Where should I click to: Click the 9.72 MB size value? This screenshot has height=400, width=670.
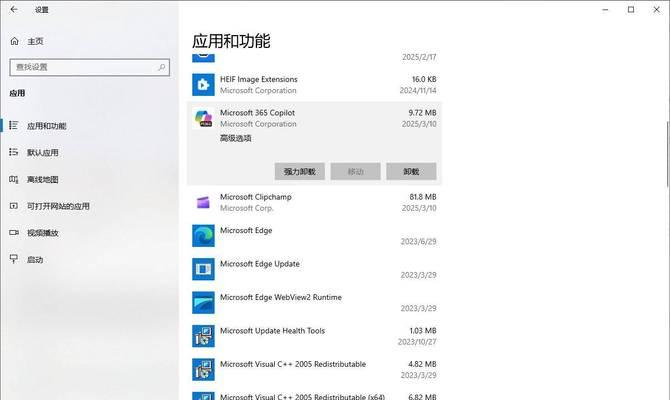pyautogui.click(x=422, y=112)
